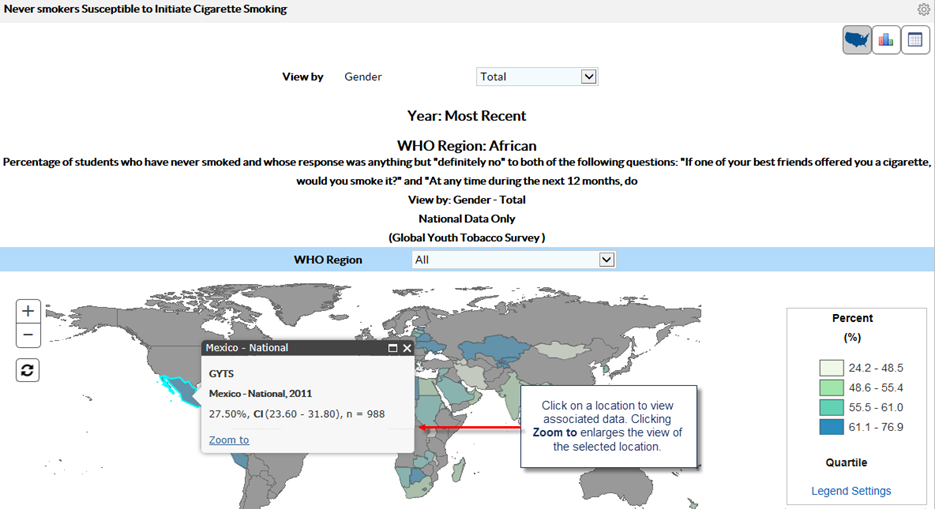
Task: Switch to the bar chart view
Action: 886,40
